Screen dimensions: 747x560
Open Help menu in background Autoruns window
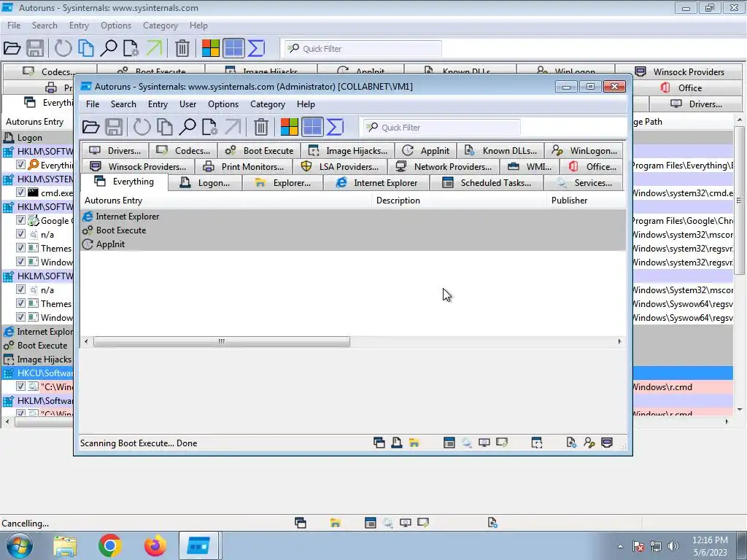point(198,26)
